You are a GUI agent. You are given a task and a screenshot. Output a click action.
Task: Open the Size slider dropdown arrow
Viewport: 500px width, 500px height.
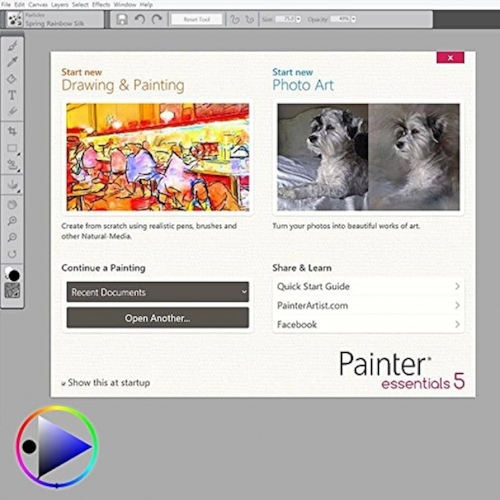(x=298, y=19)
